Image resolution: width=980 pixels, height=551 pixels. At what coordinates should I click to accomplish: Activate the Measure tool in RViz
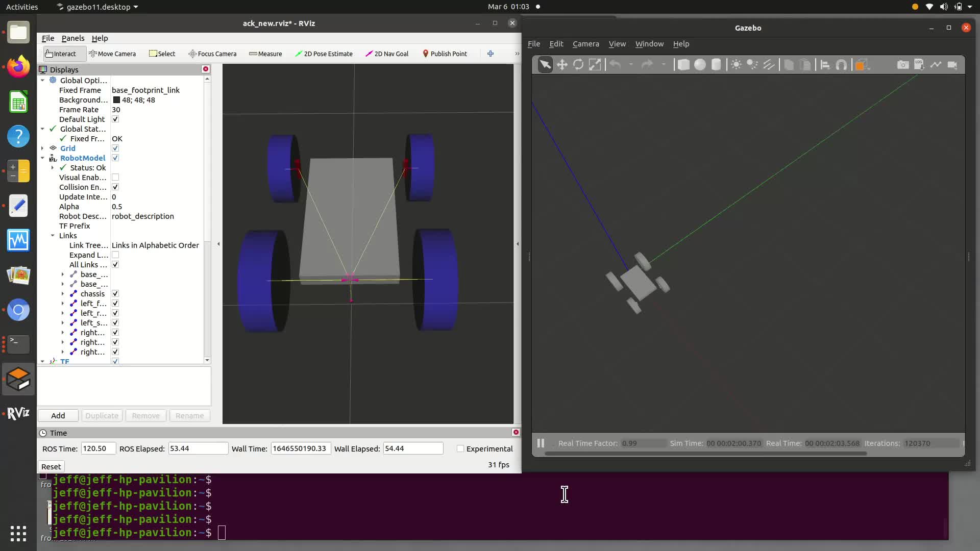(265, 54)
